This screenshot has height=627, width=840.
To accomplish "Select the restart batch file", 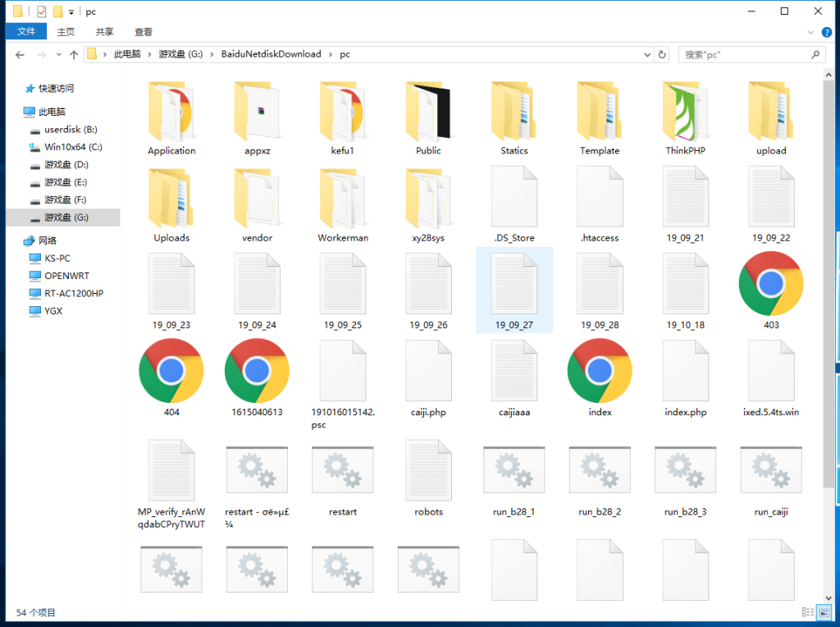I will point(343,481).
